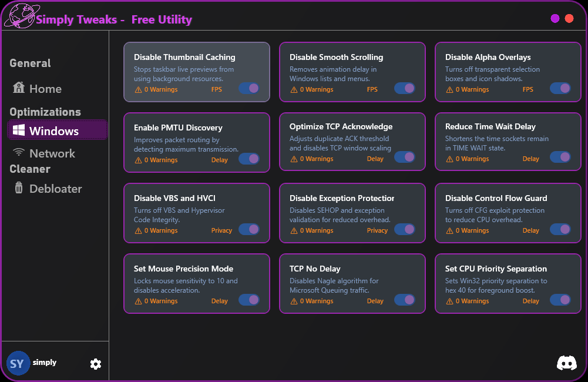Click the 0 Warnings text on Enable PMTU Discovery
The width and height of the screenshot is (588, 382).
[161, 160]
